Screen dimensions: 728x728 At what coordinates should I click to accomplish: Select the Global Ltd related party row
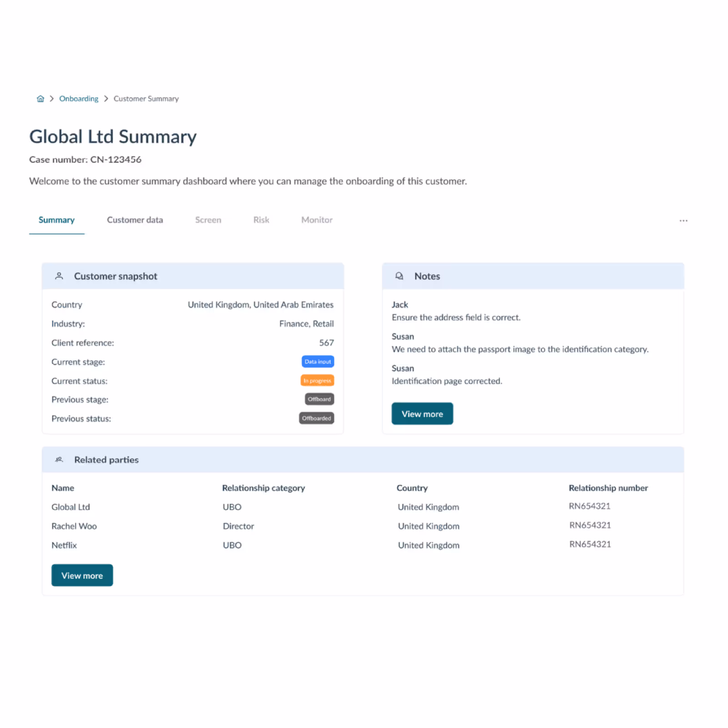(x=363, y=507)
